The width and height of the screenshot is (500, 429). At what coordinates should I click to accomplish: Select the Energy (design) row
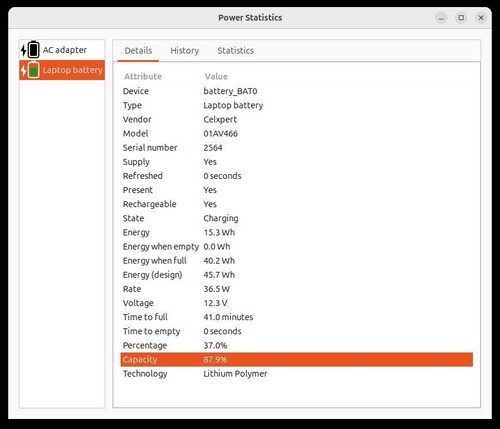[x=297, y=275]
